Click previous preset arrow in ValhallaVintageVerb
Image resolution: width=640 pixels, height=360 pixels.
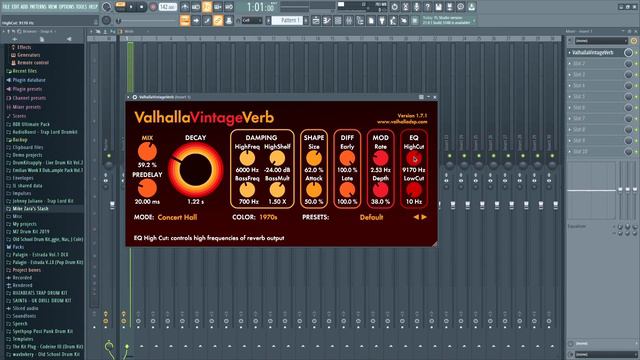tap(416, 217)
